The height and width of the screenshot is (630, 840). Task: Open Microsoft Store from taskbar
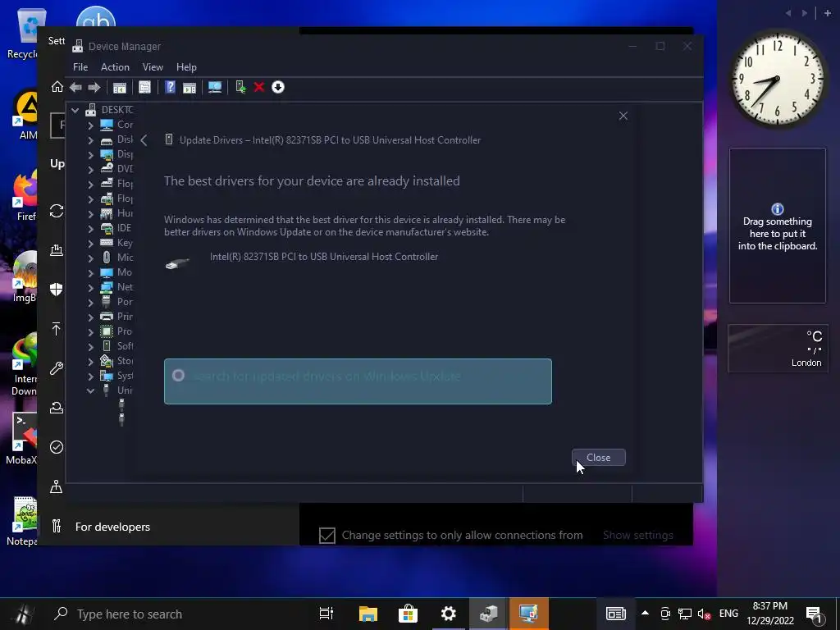coord(408,614)
